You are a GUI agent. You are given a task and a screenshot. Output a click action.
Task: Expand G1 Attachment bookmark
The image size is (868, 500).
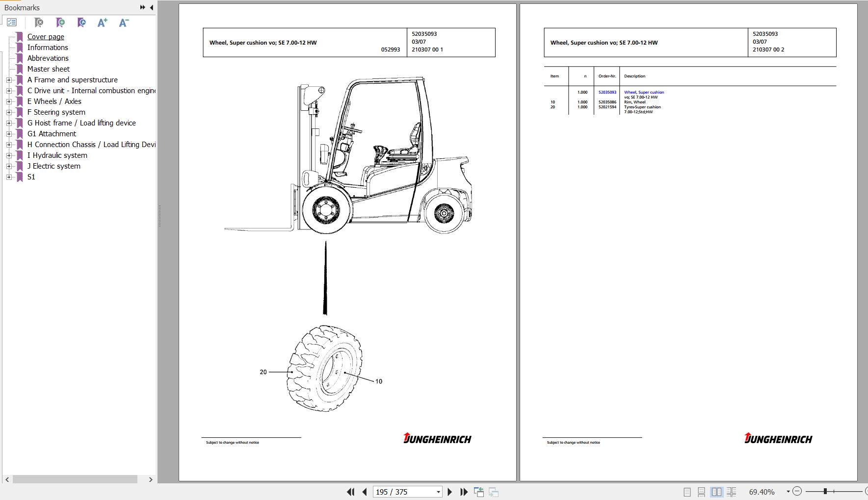(9, 134)
